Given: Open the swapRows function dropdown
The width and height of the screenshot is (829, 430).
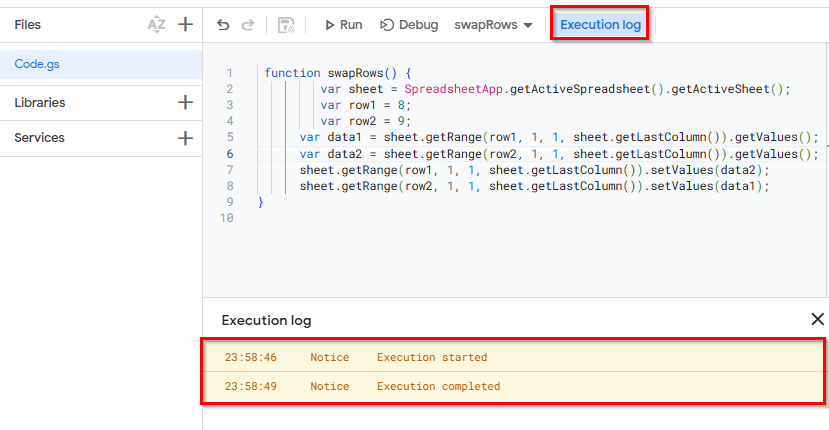Looking at the screenshot, I should coord(492,25).
